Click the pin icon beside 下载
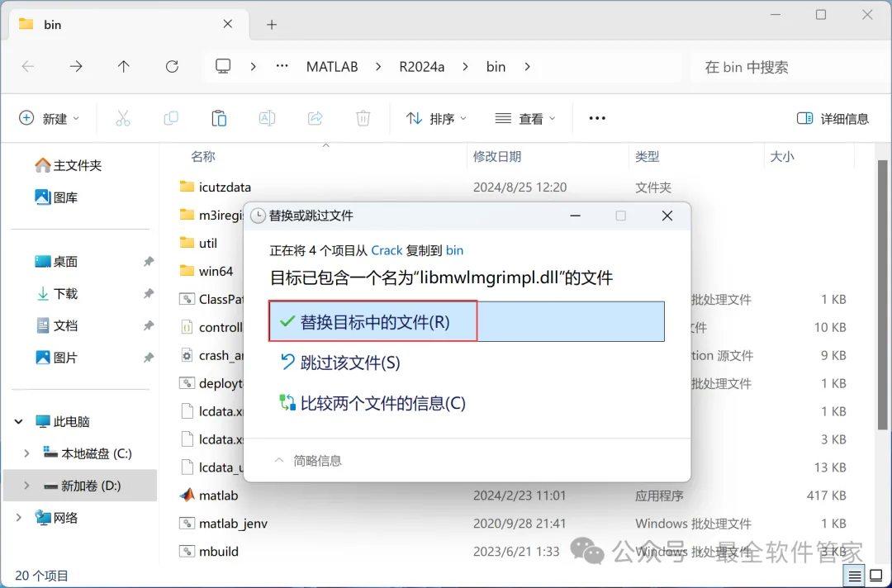 pyautogui.click(x=149, y=293)
